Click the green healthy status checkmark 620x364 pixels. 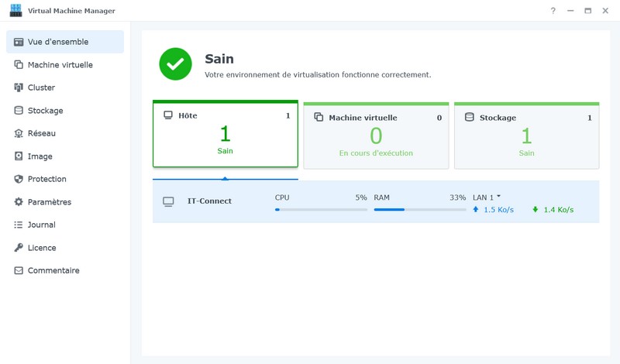point(175,64)
